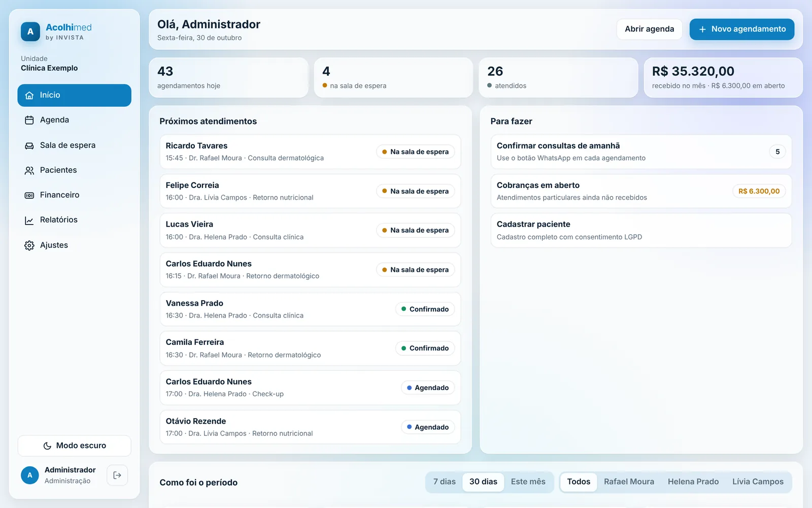Open Camila Ferreira appointment
This screenshot has width=812, height=508.
(x=310, y=348)
